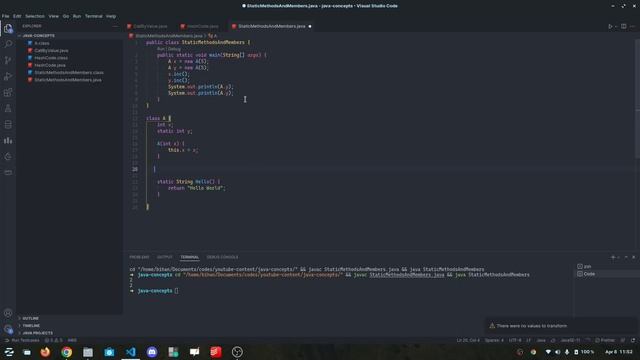
Task: Open the run button dropdown arrow in editor
Action: [616, 27]
